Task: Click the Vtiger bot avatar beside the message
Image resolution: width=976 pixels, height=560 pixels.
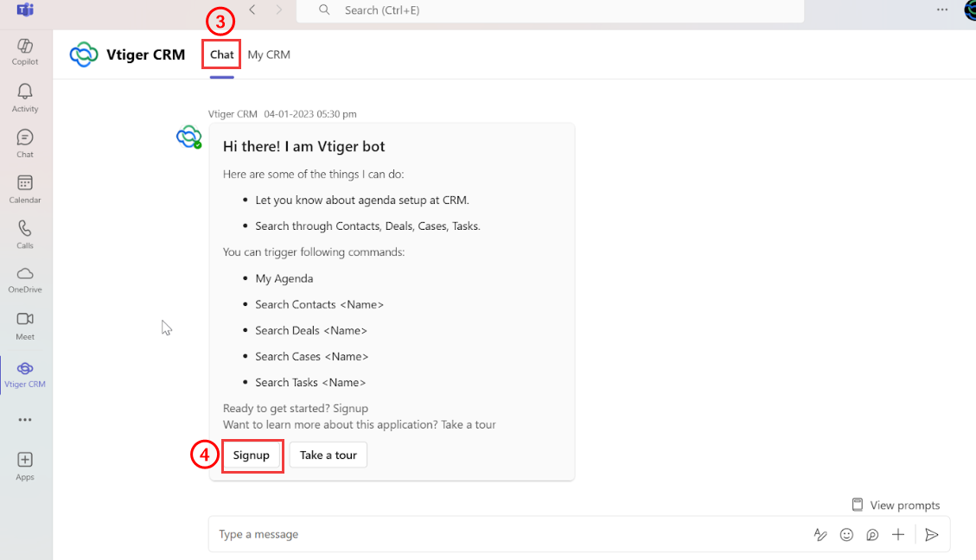Action: pos(188,137)
